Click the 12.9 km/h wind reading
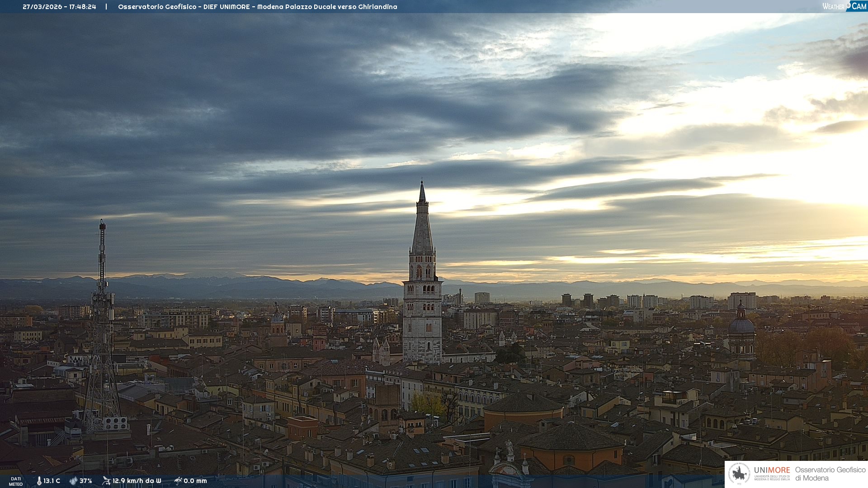868x488 pixels. 137,481
